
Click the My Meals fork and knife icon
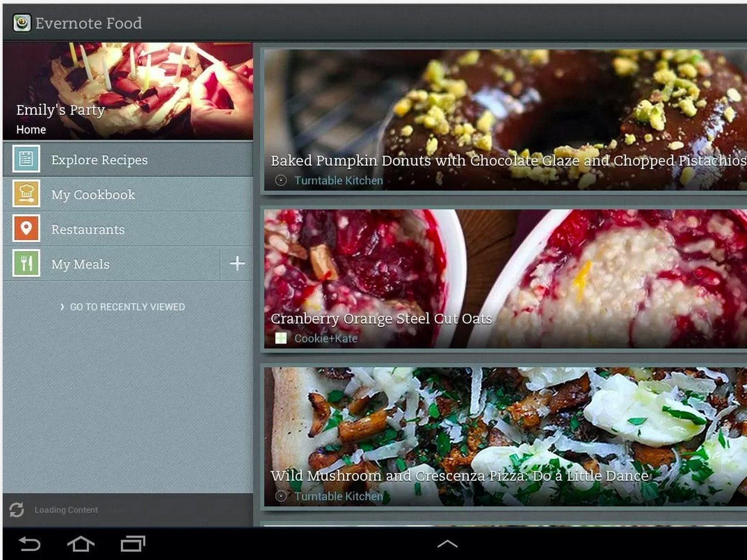tap(26, 263)
